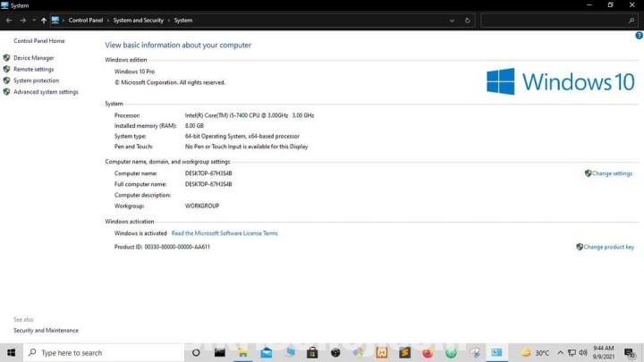
Task: Show hidden system tray icons
Action: 560,352
